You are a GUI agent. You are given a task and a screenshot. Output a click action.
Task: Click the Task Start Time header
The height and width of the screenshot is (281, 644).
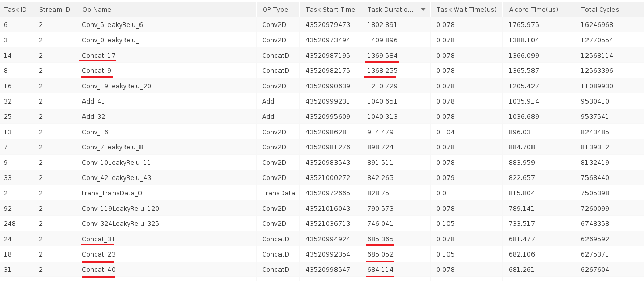pos(330,9)
